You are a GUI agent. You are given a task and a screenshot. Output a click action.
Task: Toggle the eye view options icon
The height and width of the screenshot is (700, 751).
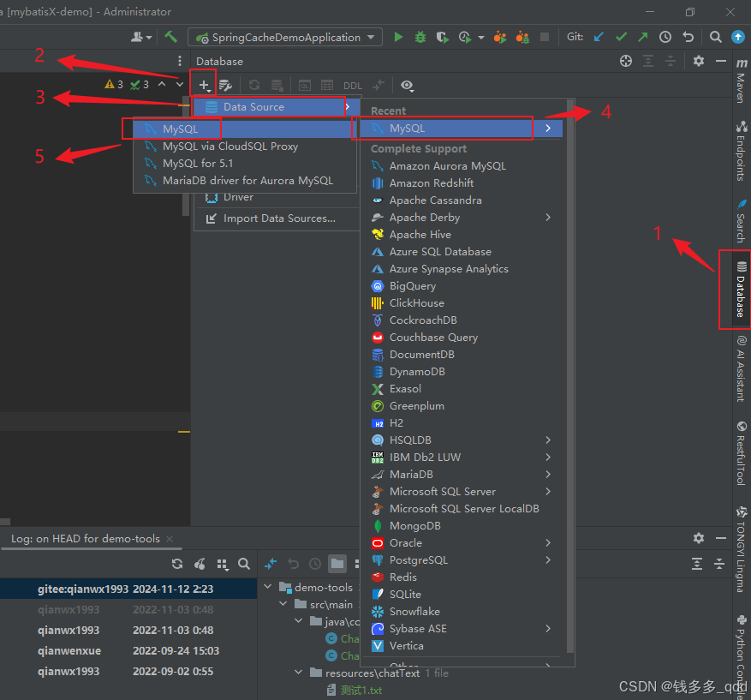tap(407, 86)
